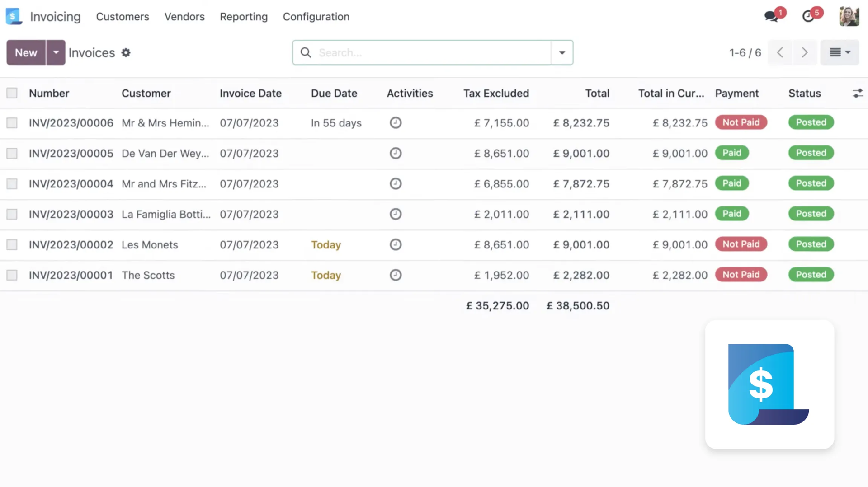Check the box for INV/2023/00005
The width and height of the screenshot is (868, 487).
(x=12, y=153)
